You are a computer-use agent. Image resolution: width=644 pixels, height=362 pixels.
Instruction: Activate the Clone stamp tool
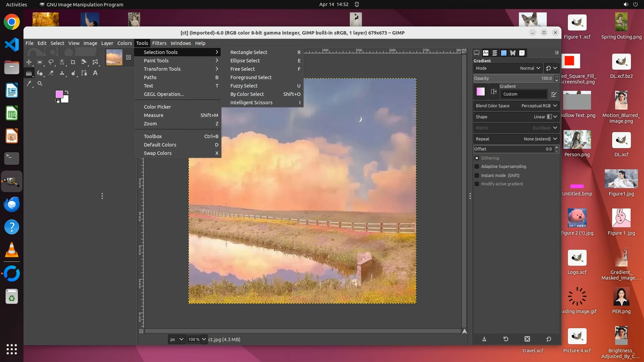[x=62, y=73]
